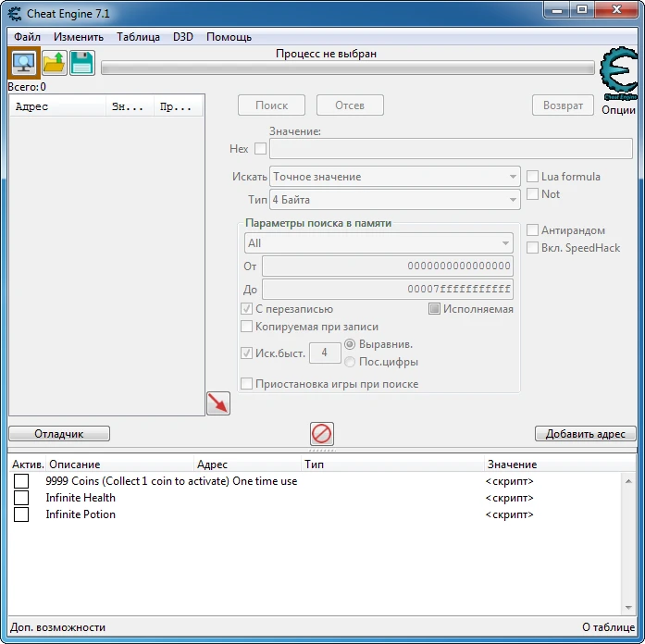Click the Отсев button
The image size is (645, 644).
[x=350, y=105]
